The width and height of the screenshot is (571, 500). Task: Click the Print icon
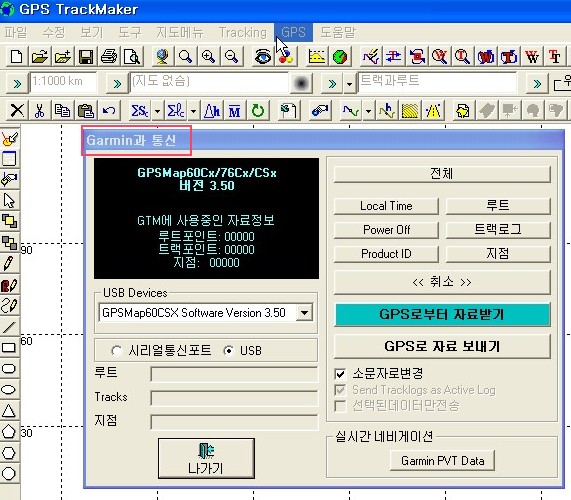[109, 57]
